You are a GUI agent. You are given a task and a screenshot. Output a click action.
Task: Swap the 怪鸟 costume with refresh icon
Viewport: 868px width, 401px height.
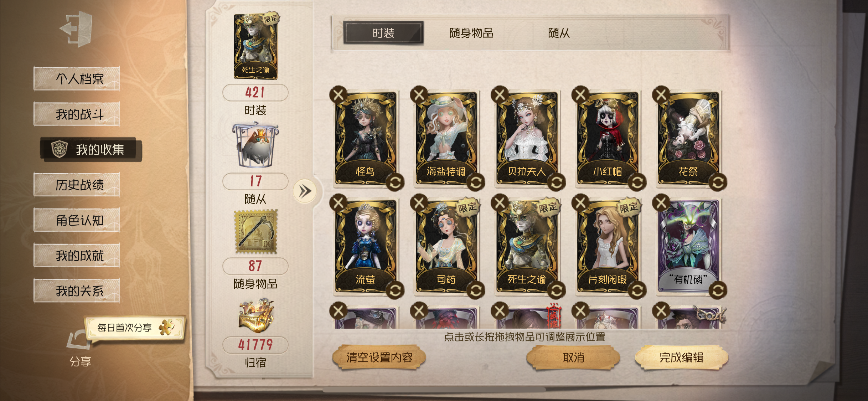tap(395, 182)
